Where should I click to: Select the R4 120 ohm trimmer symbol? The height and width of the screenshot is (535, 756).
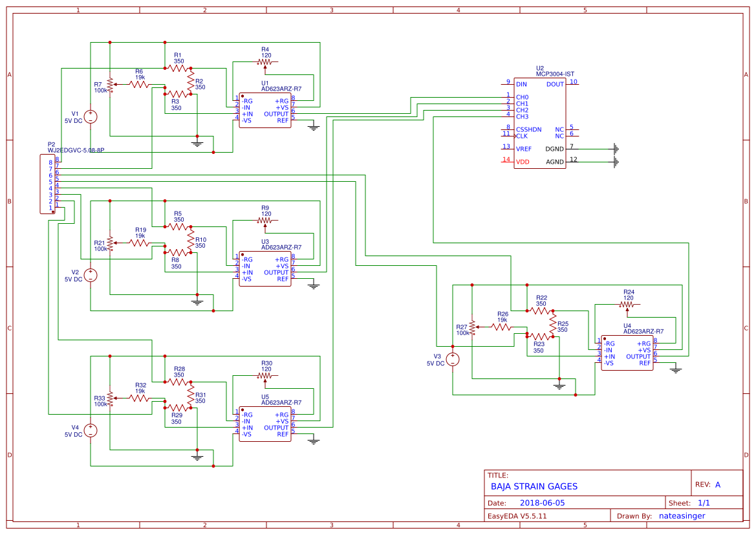tap(265, 63)
